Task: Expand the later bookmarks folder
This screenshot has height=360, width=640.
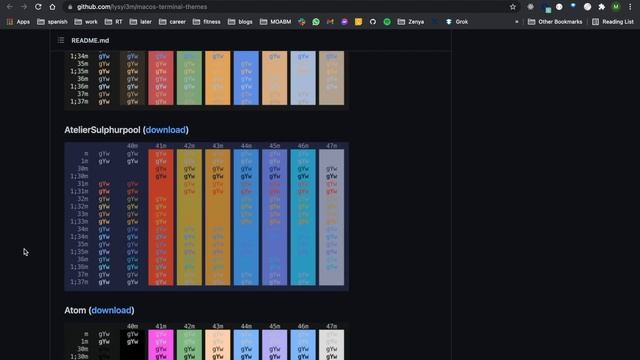Action: (x=140, y=22)
